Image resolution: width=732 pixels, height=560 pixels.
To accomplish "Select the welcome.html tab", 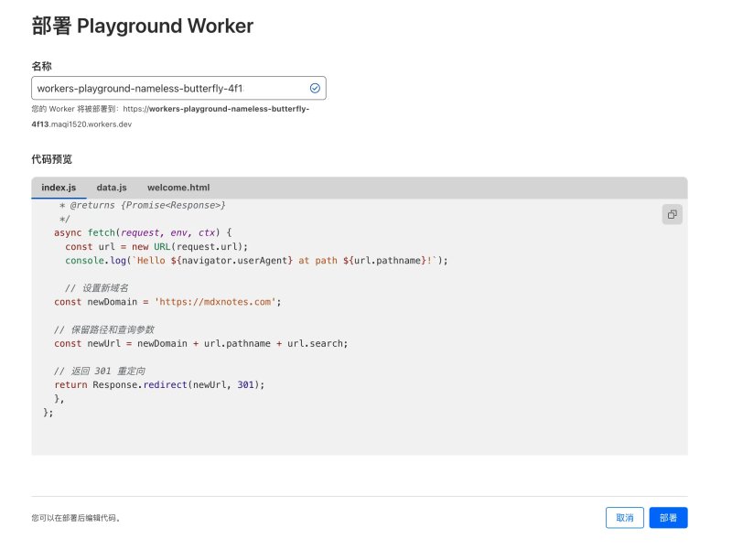I will 178,188.
